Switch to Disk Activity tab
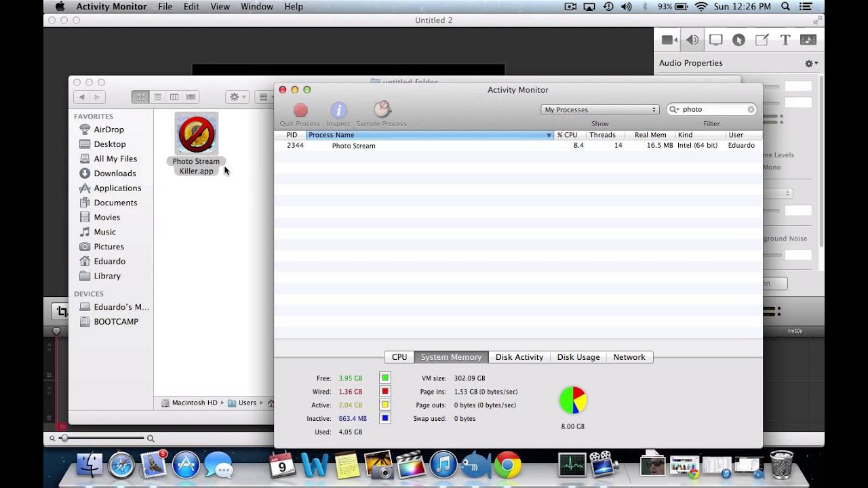This screenshot has width=868, height=488. coord(519,357)
